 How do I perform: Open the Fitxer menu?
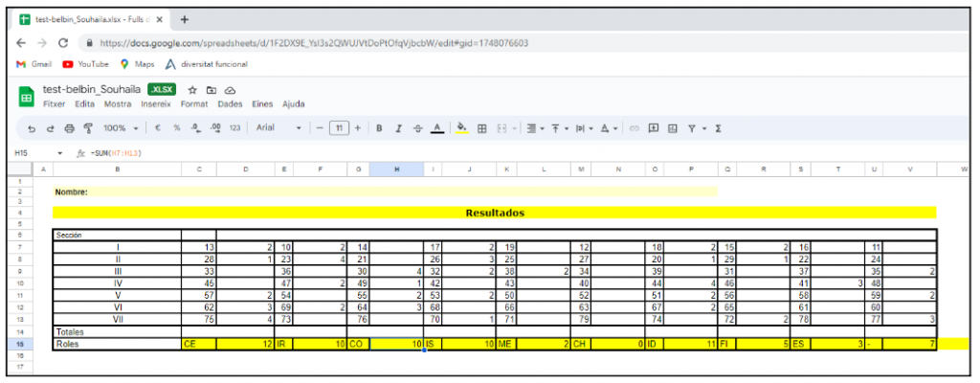56,104
